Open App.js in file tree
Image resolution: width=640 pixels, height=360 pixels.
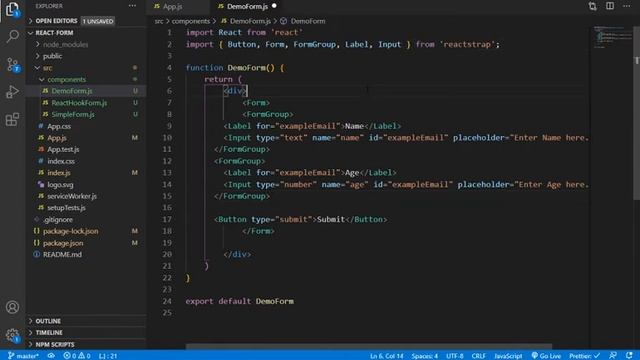tap(56, 138)
